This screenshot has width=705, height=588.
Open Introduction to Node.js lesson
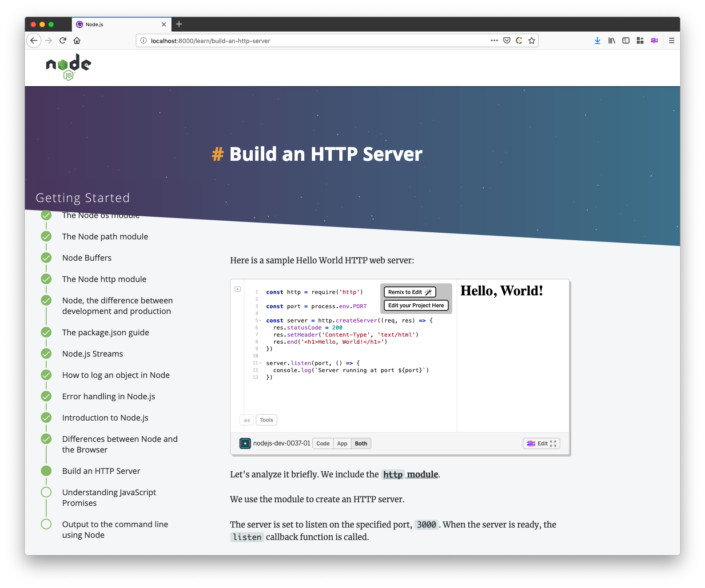pyautogui.click(x=105, y=417)
